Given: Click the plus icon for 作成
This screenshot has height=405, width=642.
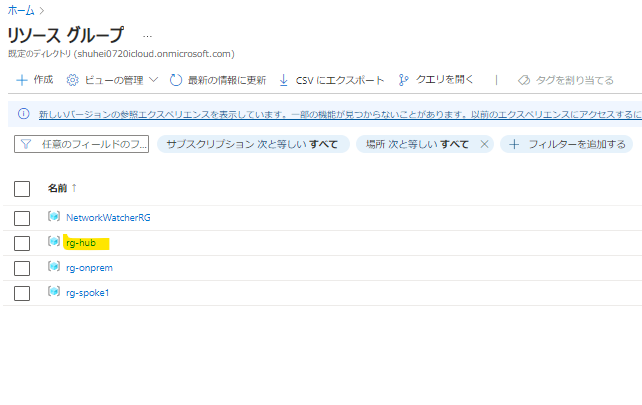Looking at the screenshot, I should [22, 80].
